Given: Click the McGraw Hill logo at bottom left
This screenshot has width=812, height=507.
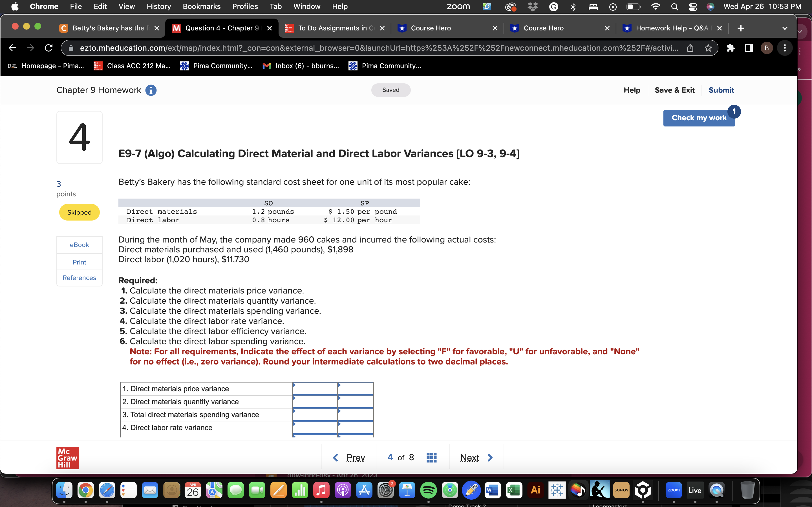Looking at the screenshot, I should pyautogui.click(x=67, y=457).
